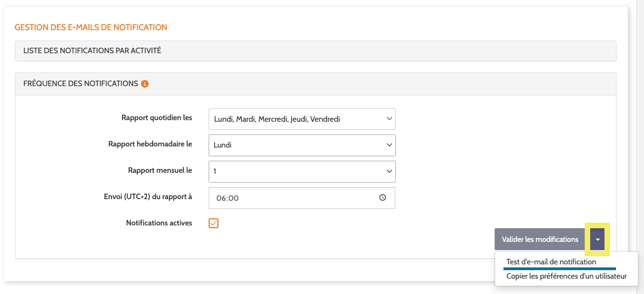Choose Copier les préférences d'un utilisateur
Image resolution: width=644 pixels, height=294 pixels.
point(567,276)
